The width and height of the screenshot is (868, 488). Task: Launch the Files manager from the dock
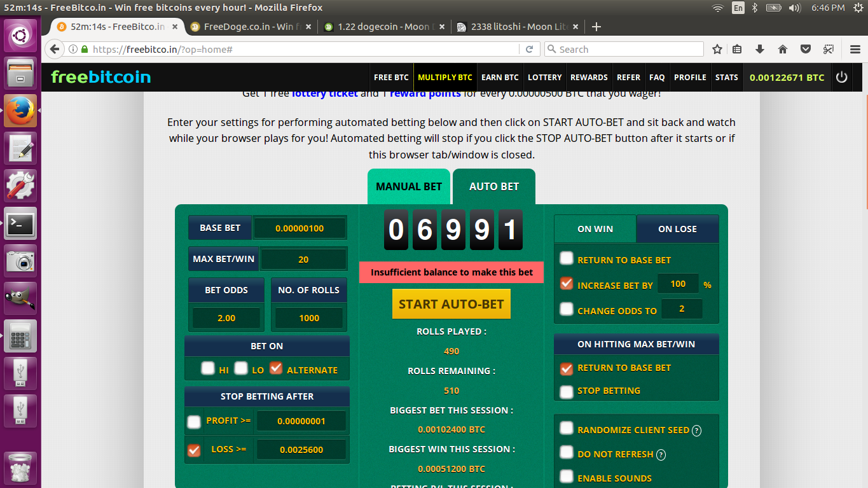click(x=20, y=73)
